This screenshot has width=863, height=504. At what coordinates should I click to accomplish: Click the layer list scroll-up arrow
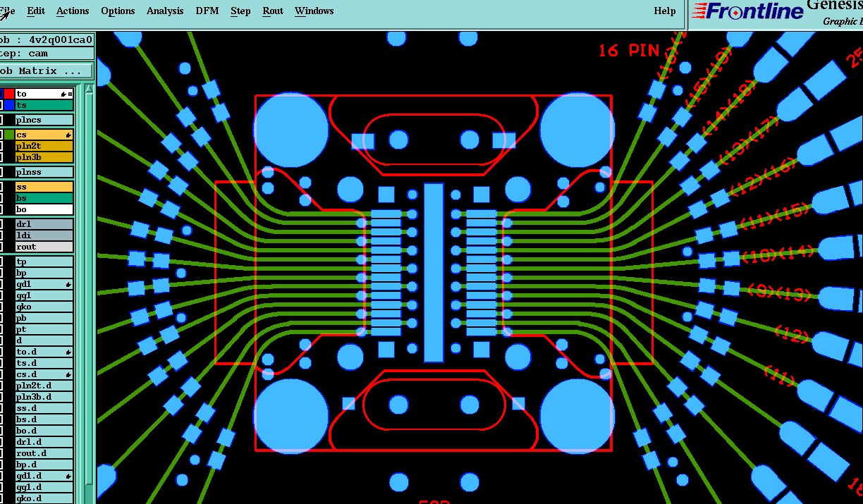click(89, 89)
